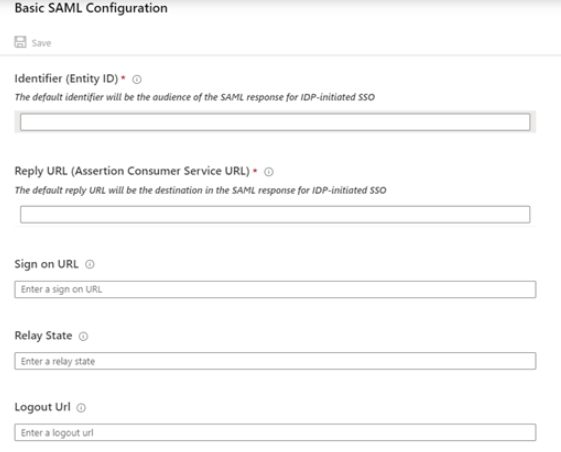Show info icon next to Sign on URL
Screen dimensions: 561x452
90,264
